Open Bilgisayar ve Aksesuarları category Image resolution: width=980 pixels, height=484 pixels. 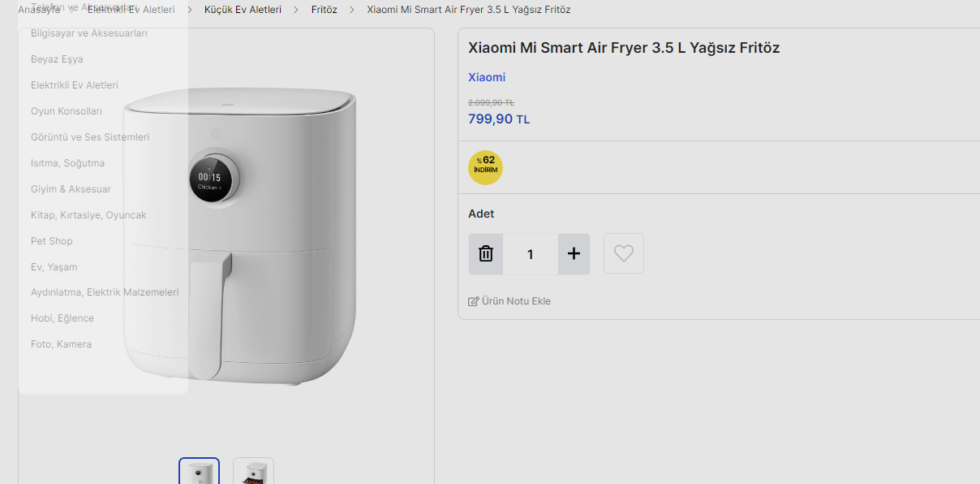click(89, 33)
